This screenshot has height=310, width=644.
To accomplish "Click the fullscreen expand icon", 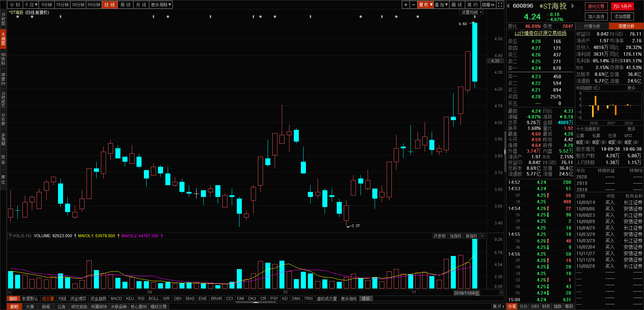I will click(x=500, y=5).
